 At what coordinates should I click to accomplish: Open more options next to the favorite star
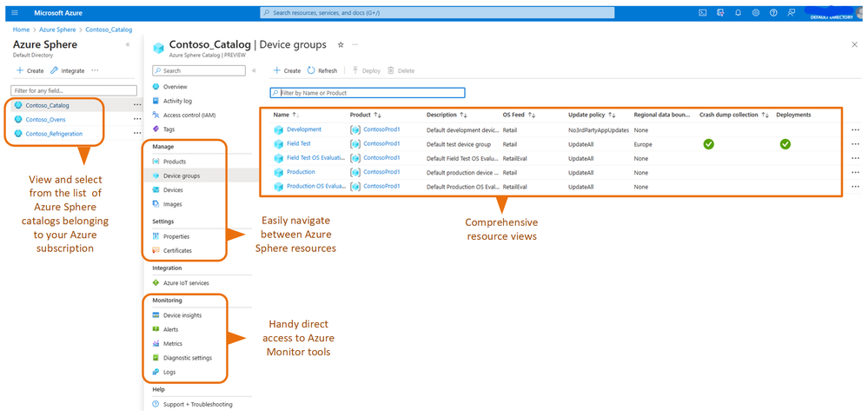(x=354, y=44)
